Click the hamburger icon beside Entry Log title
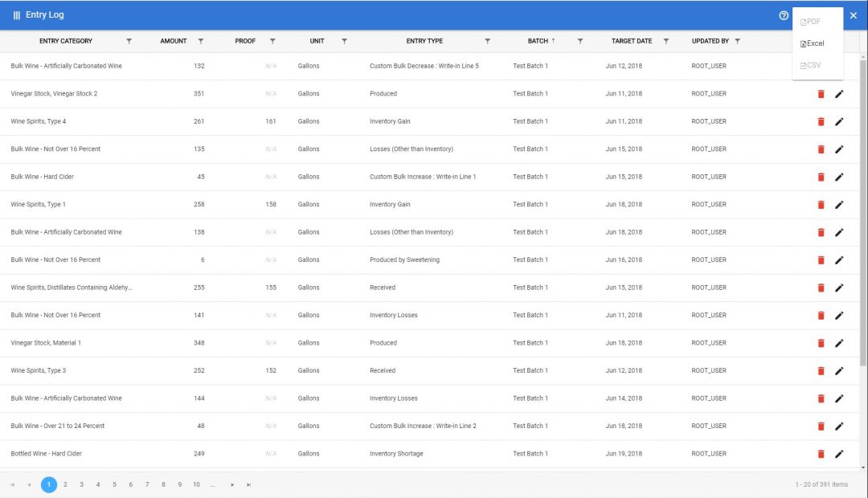Screen dimensions: 868x498 pyautogui.click(x=18, y=14)
